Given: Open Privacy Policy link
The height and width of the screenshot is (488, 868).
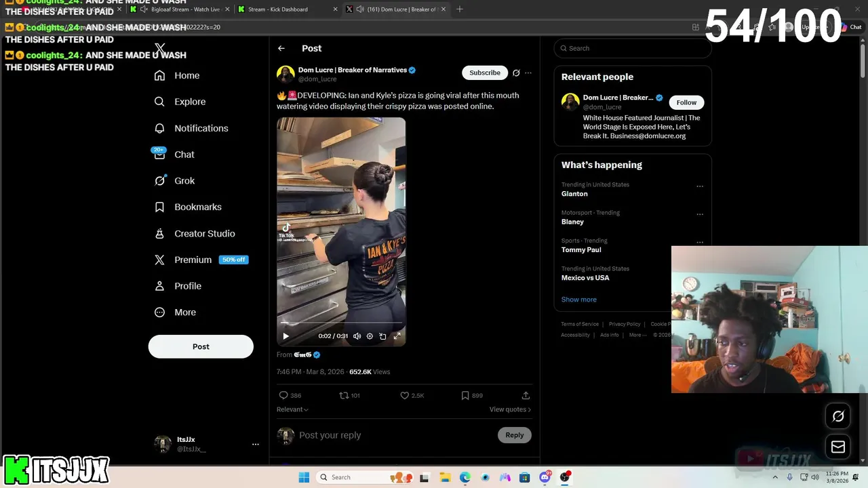Looking at the screenshot, I should point(625,324).
